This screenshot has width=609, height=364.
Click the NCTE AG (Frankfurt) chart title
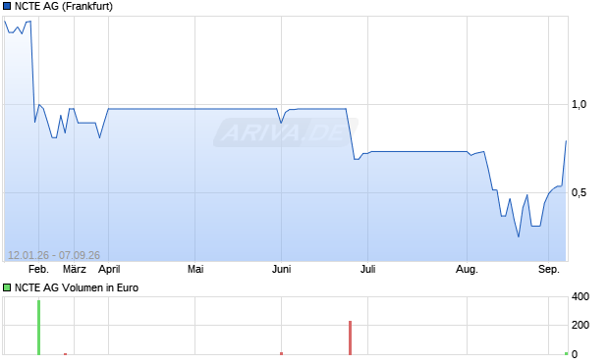tap(64, 6)
